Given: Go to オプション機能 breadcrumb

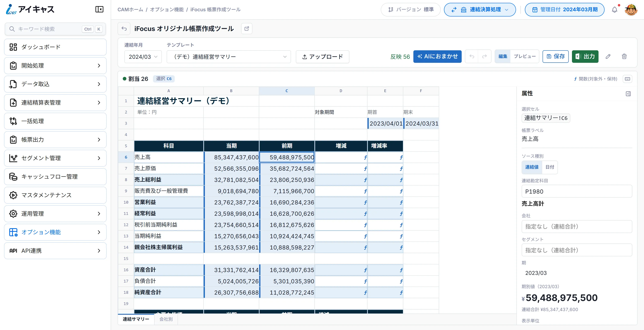Looking at the screenshot, I should click(167, 9).
